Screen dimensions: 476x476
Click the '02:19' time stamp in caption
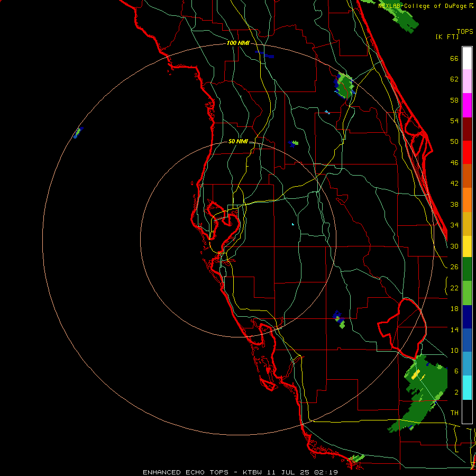(x=326, y=472)
